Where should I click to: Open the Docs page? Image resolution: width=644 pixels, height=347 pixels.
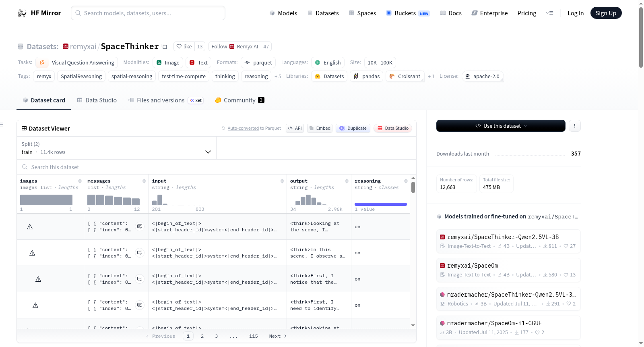(x=451, y=13)
